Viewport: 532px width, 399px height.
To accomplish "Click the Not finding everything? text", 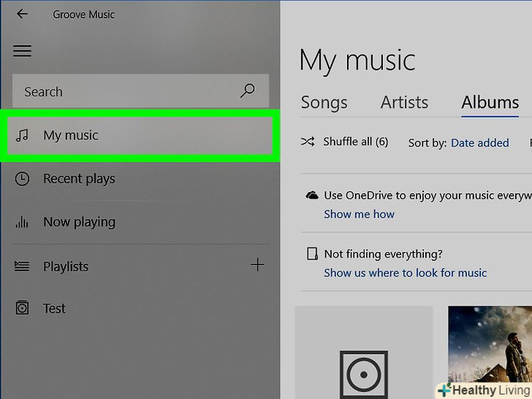I will (x=384, y=254).
